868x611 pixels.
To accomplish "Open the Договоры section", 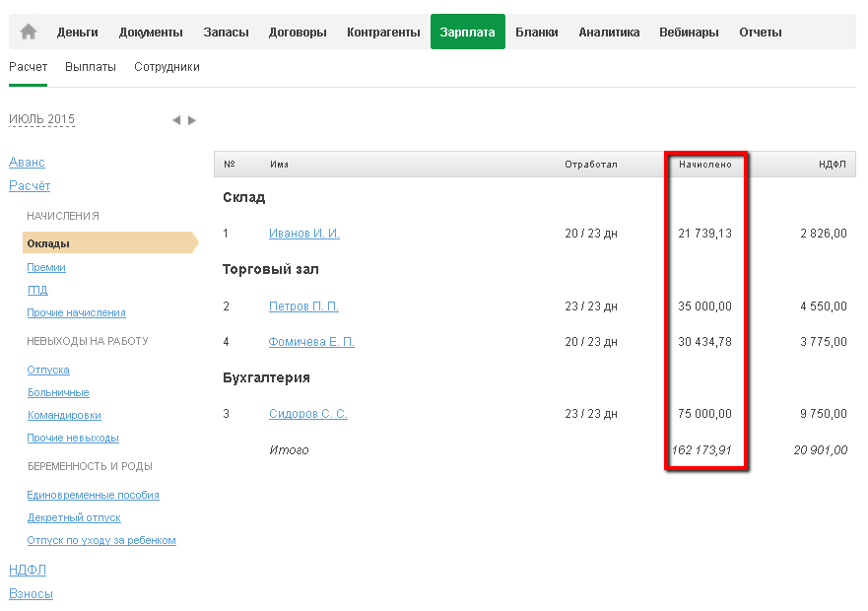I will click(x=298, y=33).
